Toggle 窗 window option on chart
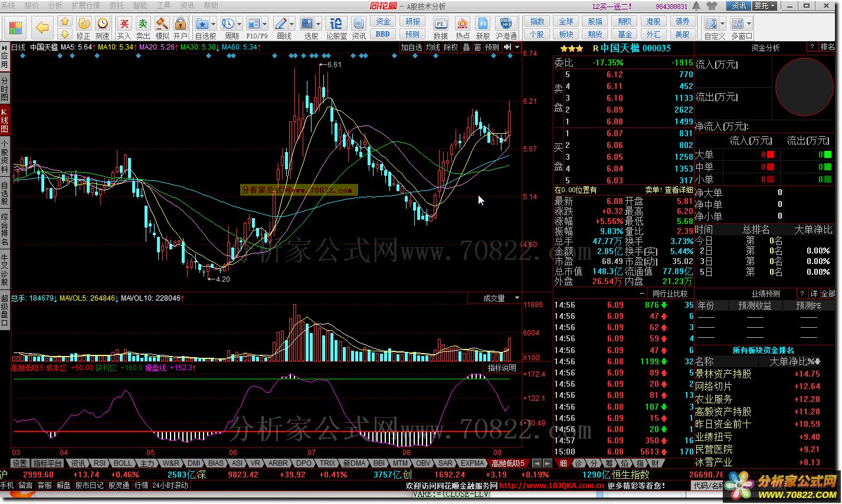 click(x=477, y=47)
